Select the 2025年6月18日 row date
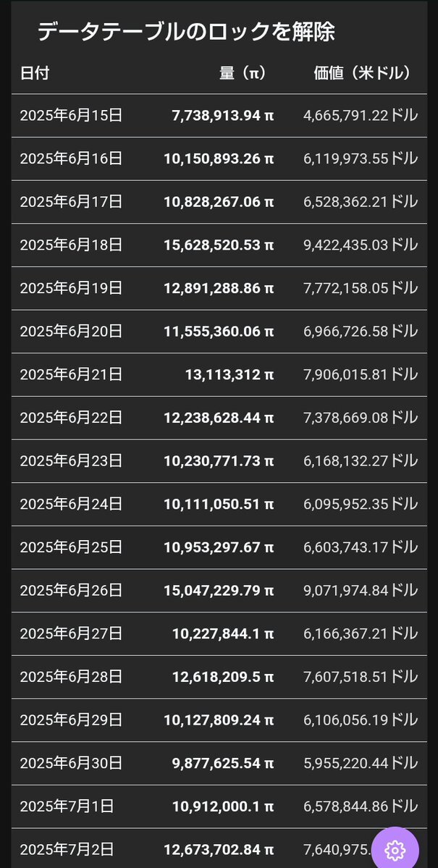438x868 pixels. (71, 245)
